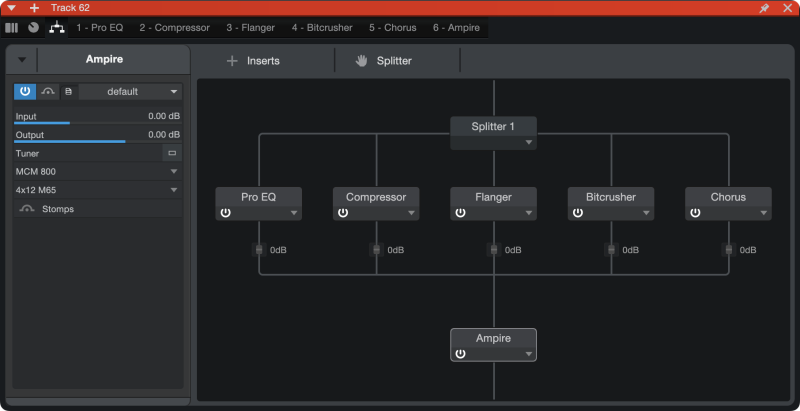Click the bypass arc icon beside power

coord(48,92)
